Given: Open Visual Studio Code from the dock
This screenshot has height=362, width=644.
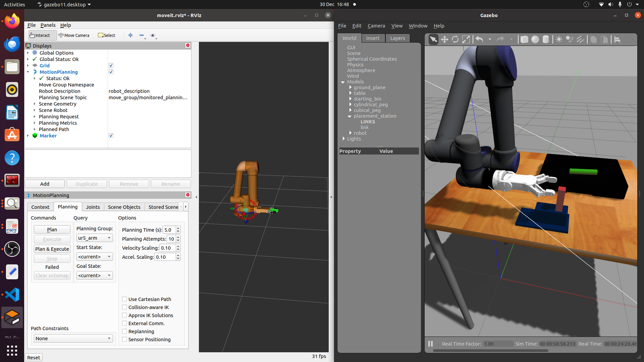Looking at the screenshot, I should (x=12, y=295).
